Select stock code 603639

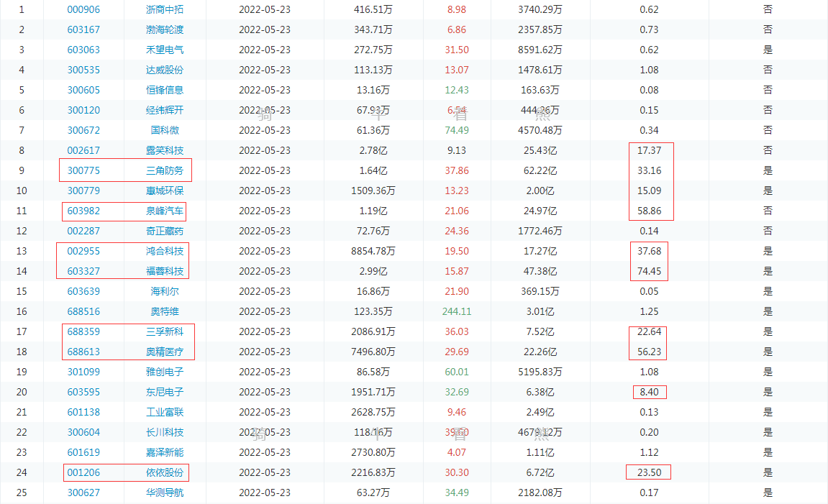(x=83, y=290)
